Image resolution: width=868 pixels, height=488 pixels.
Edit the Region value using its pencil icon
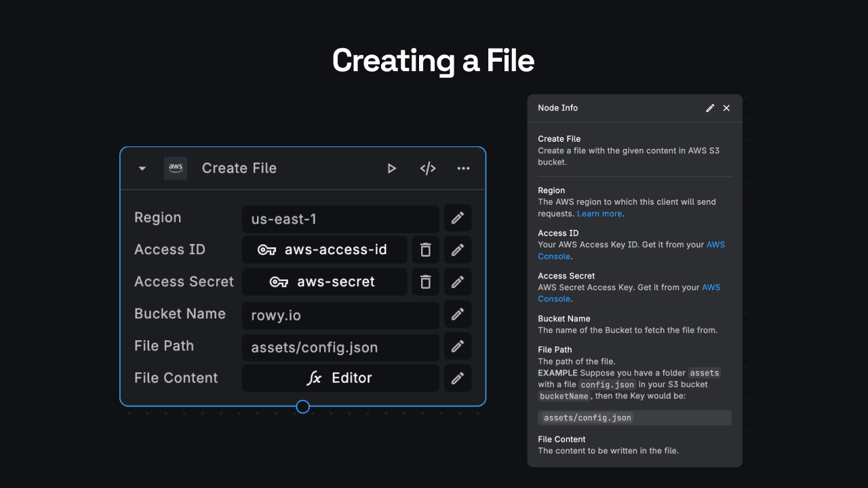click(x=457, y=218)
